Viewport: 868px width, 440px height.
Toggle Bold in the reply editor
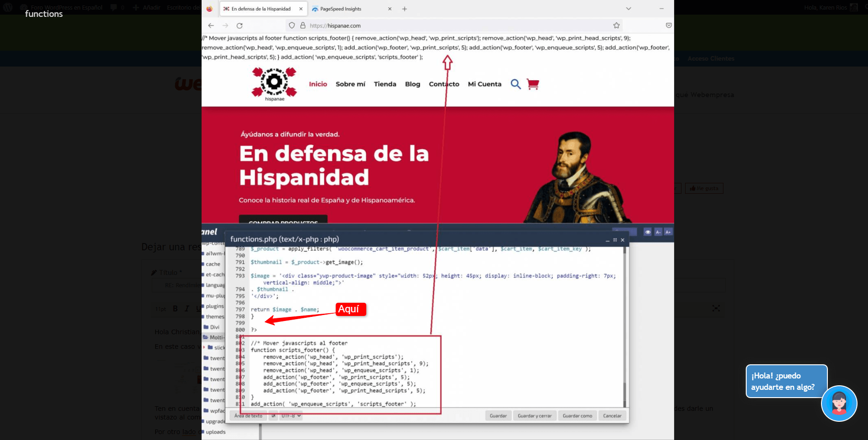coord(175,309)
